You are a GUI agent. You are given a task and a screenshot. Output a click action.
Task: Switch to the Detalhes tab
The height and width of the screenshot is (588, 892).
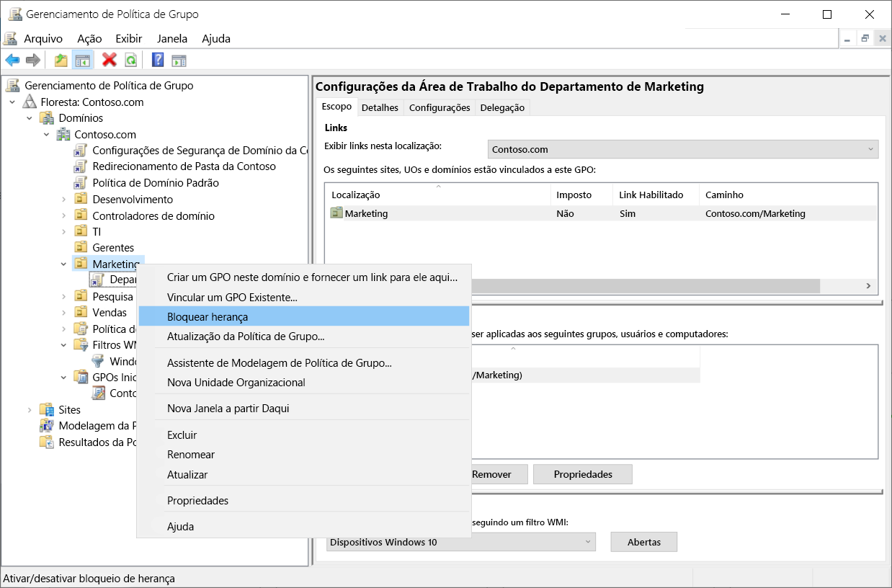click(380, 107)
